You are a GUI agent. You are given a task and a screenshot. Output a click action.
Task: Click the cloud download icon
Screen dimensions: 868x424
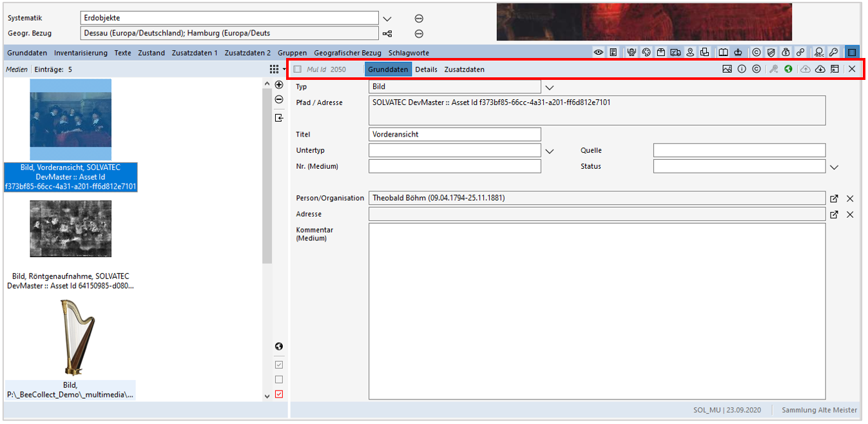click(820, 70)
